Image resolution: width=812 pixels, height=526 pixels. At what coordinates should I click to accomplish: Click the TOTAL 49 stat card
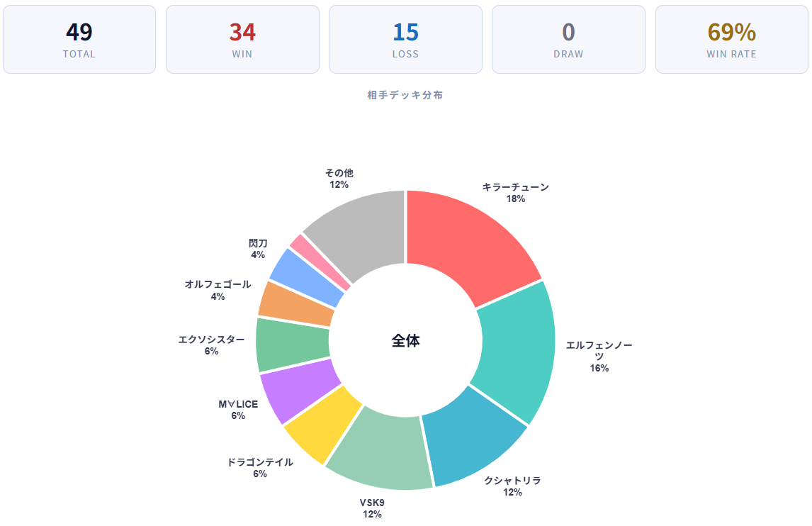pos(79,40)
